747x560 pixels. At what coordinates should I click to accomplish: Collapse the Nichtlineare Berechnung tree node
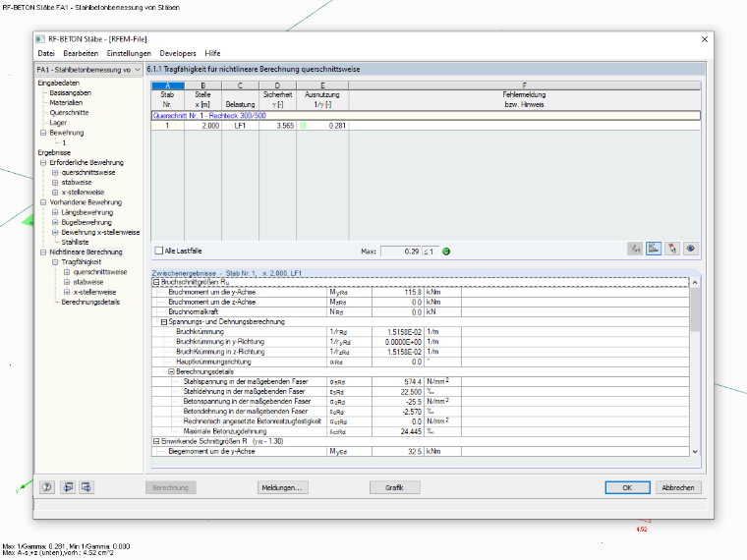[x=43, y=252]
